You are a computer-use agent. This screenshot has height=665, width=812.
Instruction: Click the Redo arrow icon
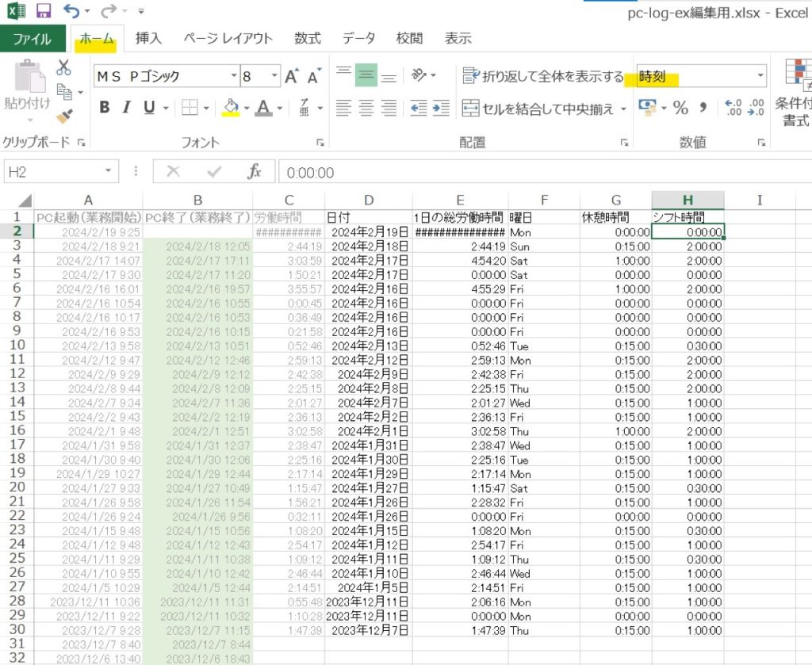(x=109, y=10)
